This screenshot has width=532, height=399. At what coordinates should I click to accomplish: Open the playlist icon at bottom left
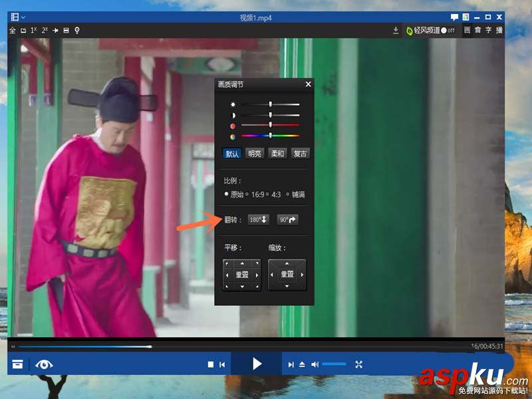tap(17, 364)
